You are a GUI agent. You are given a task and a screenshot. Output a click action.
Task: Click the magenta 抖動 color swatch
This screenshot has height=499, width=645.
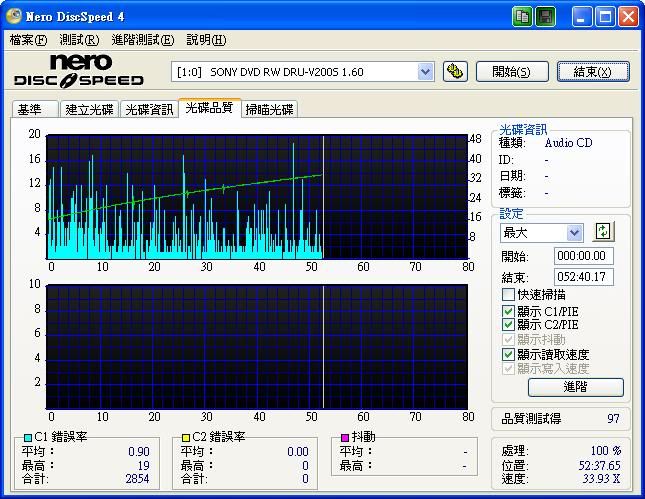(x=345, y=438)
